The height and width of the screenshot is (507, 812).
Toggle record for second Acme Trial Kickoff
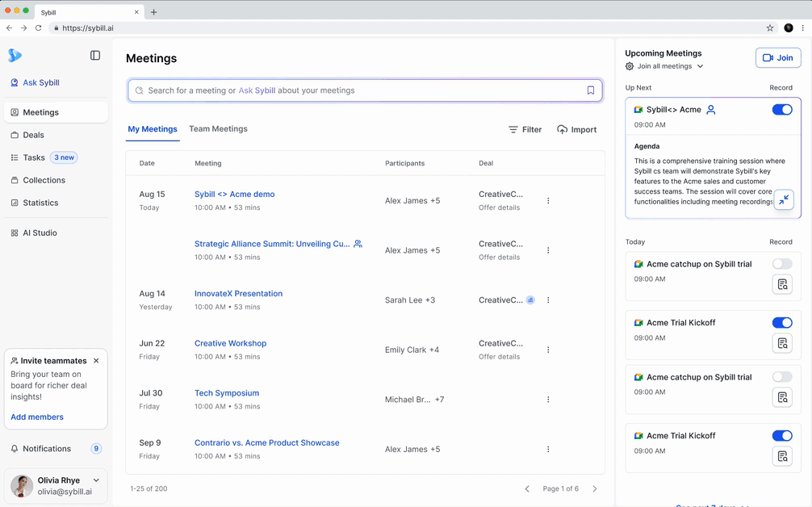pyautogui.click(x=782, y=435)
